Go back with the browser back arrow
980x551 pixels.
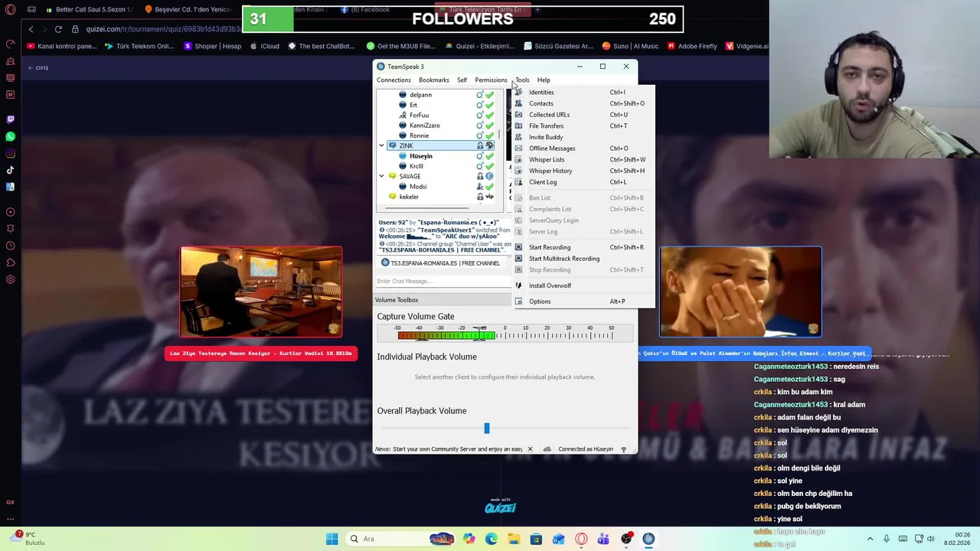point(31,29)
